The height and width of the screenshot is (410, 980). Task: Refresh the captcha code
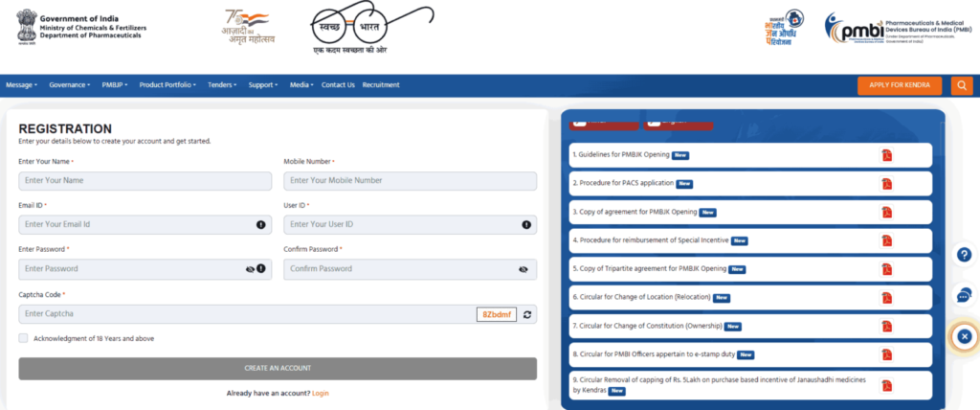pyautogui.click(x=527, y=314)
